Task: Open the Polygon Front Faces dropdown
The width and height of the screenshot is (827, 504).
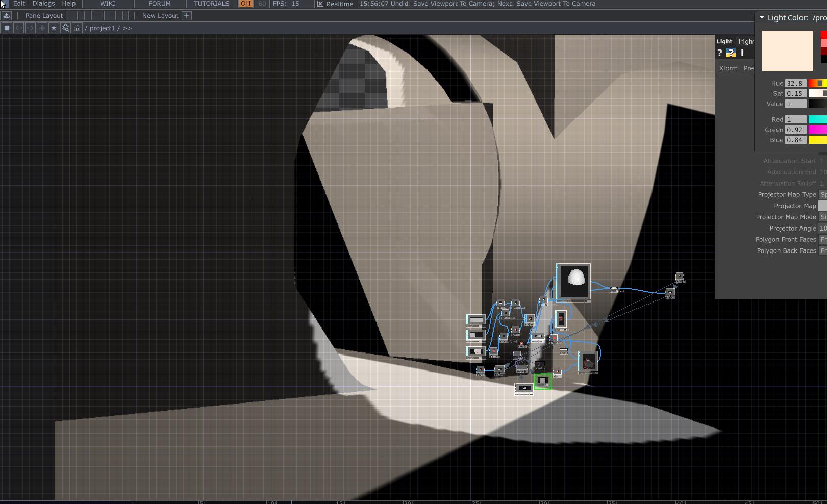Action: click(823, 239)
